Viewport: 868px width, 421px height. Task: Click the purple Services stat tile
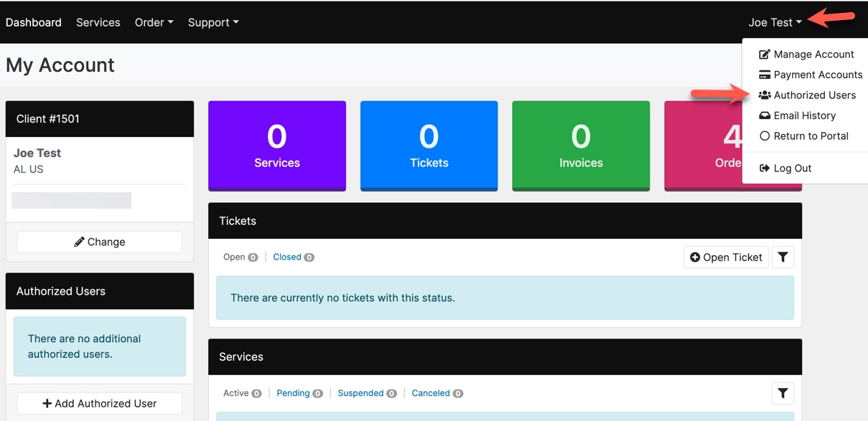[x=276, y=146]
